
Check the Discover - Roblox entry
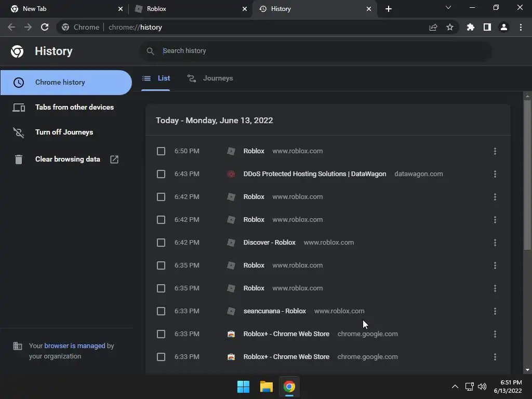point(161,243)
